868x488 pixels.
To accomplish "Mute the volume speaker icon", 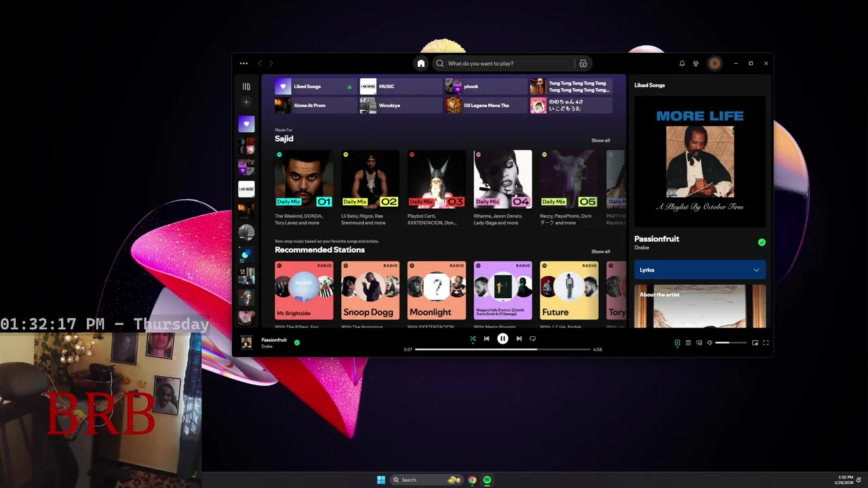I will point(710,343).
